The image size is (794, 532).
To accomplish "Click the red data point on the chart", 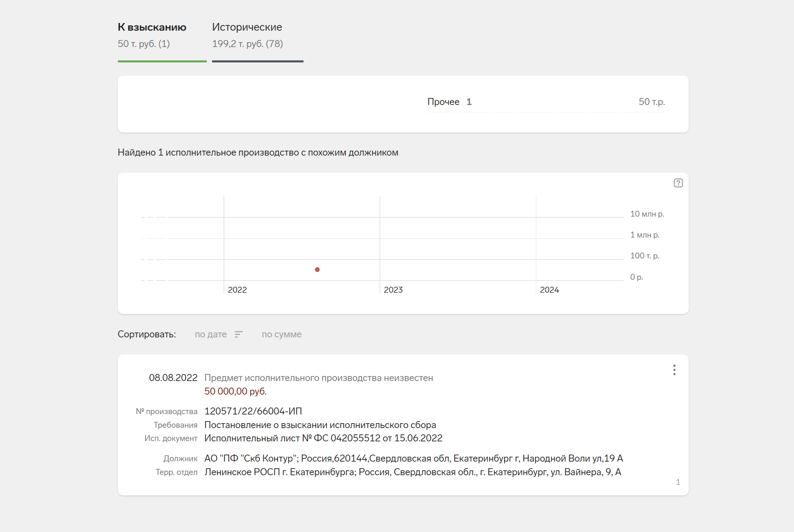I will 317,270.
